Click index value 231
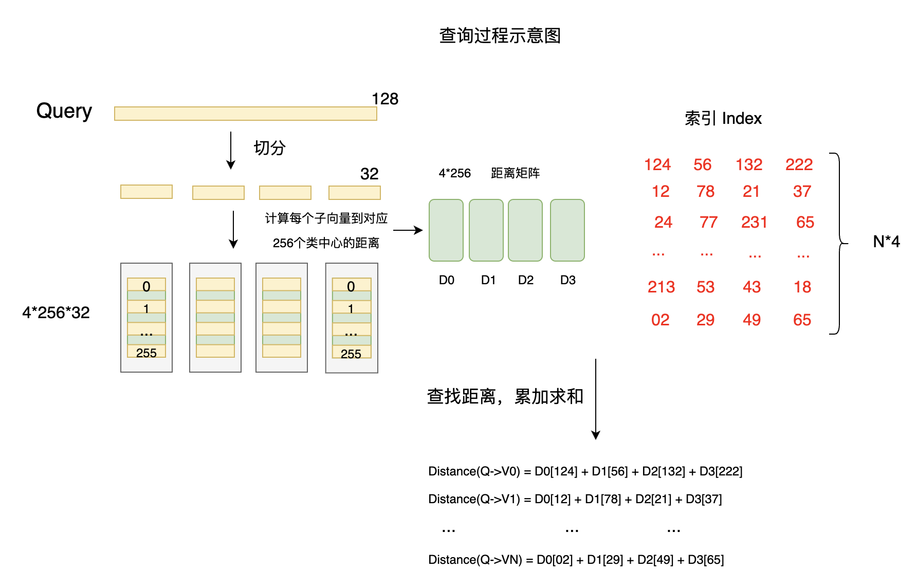The image size is (917, 588). 754,222
